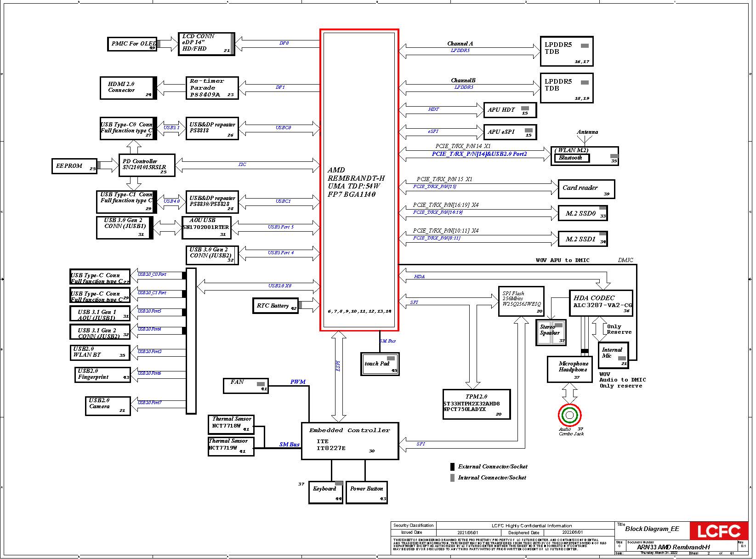This screenshot has height=559, width=756.
Task: Click the PD Controller SN2101015RSLR block
Action: [147, 165]
